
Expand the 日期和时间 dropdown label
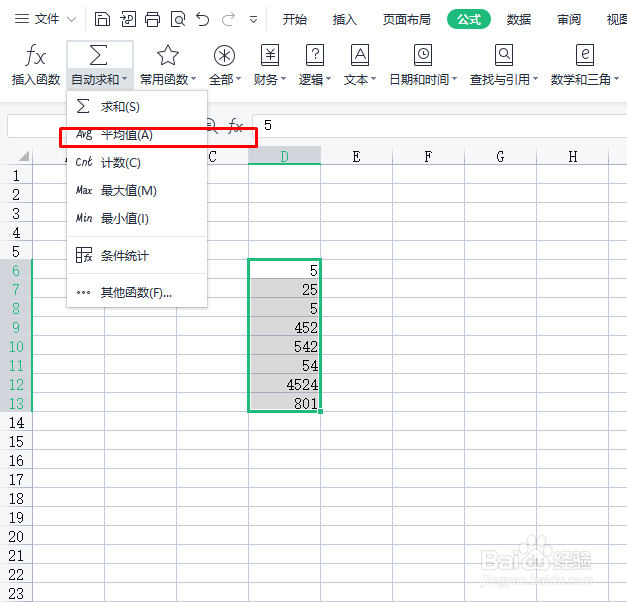(x=423, y=79)
